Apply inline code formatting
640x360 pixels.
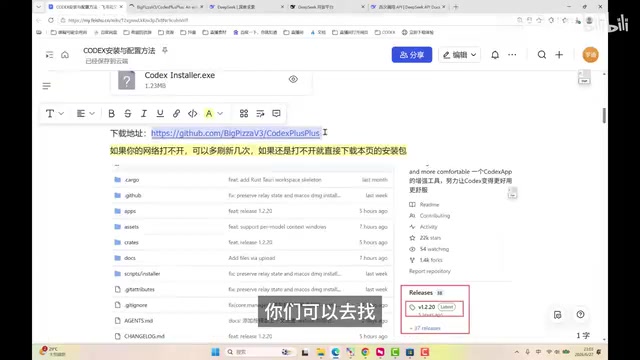[x=193, y=113]
